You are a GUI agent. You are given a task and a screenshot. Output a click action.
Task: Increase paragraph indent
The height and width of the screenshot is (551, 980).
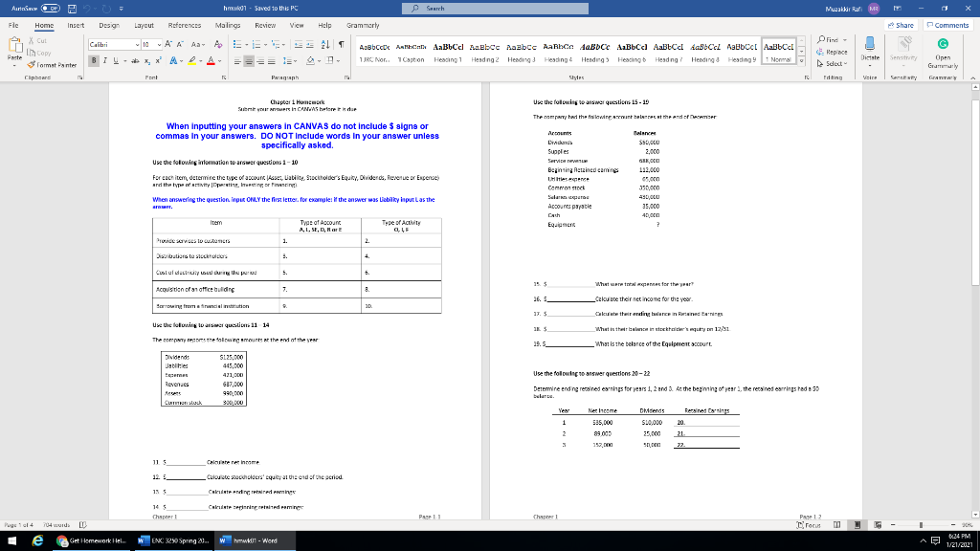pyautogui.click(x=310, y=44)
